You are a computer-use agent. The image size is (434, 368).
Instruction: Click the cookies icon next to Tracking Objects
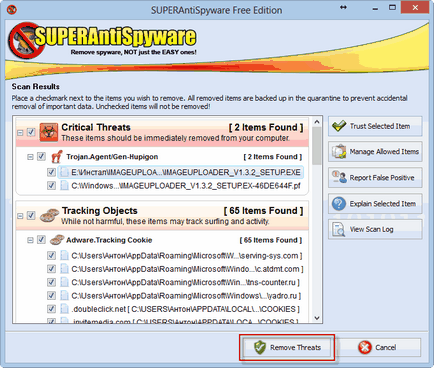click(49, 215)
